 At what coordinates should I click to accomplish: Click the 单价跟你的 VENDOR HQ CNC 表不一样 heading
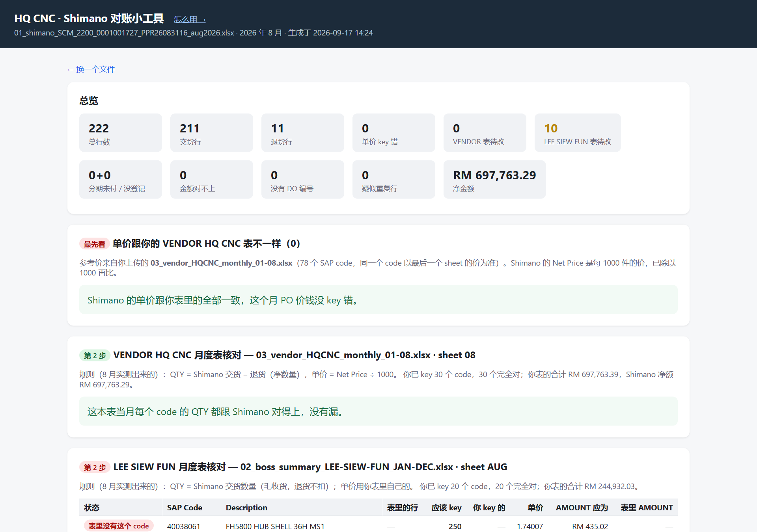206,244
